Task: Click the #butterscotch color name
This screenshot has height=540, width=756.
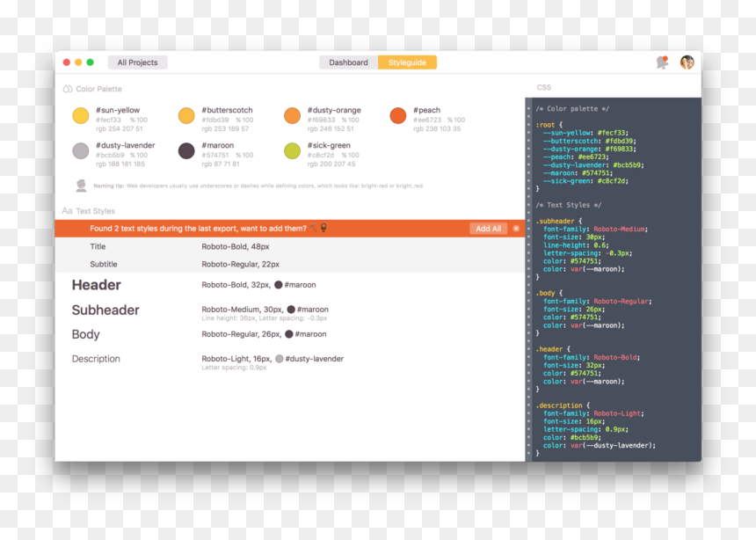Action: (x=227, y=110)
